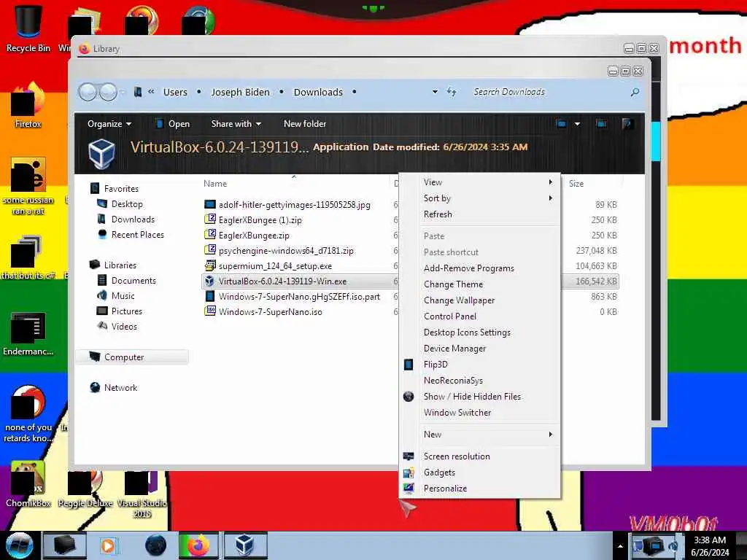Open the media player taskbar icon
747x560 pixels.
click(108, 545)
